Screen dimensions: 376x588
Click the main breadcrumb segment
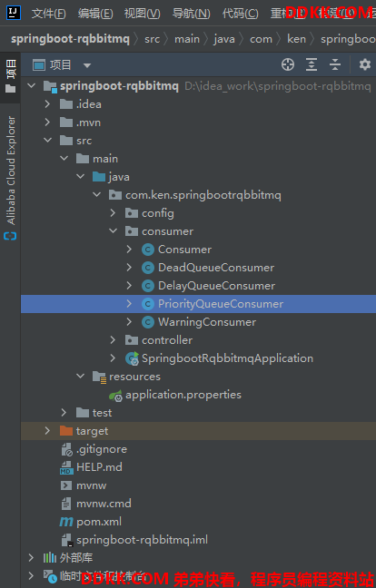pyautogui.click(x=187, y=39)
